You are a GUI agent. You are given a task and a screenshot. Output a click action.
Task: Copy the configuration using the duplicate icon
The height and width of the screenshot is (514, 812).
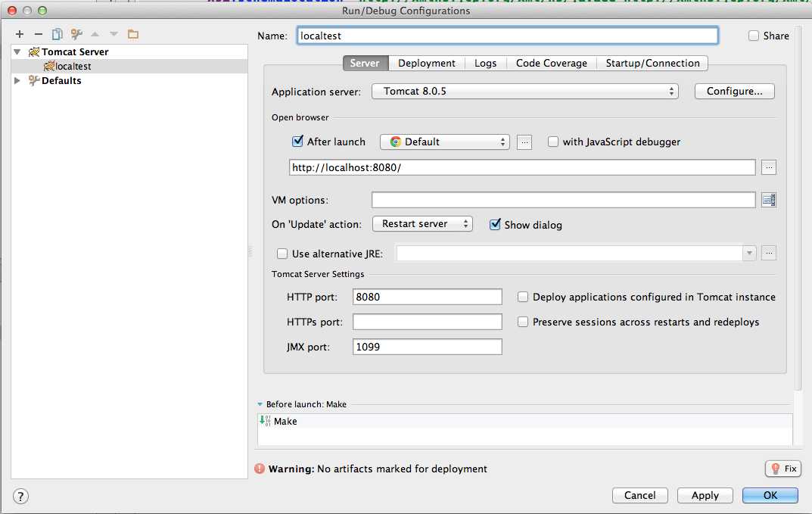pyautogui.click(x=58, y=34)
